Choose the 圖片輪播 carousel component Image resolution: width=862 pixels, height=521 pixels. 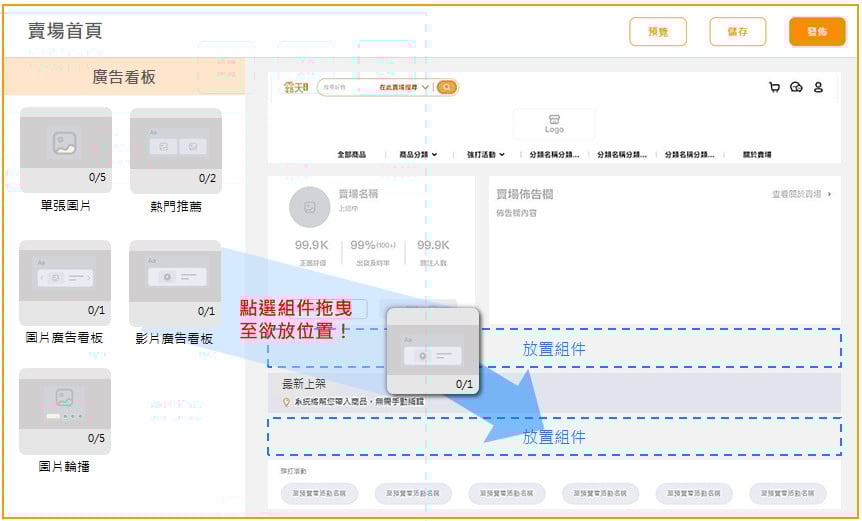point(65,410)
